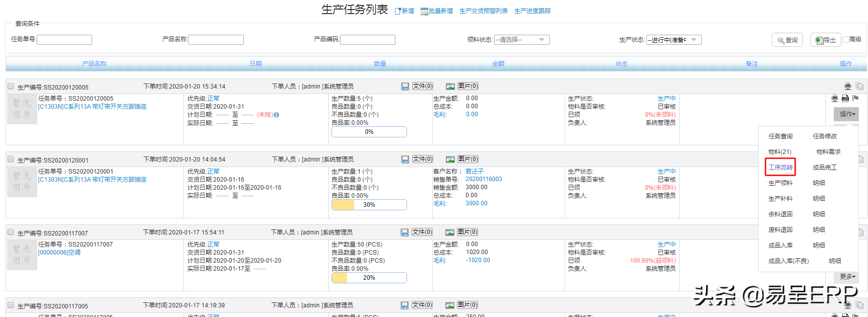Expand the 生产状态 dropdown

[674, 40]
